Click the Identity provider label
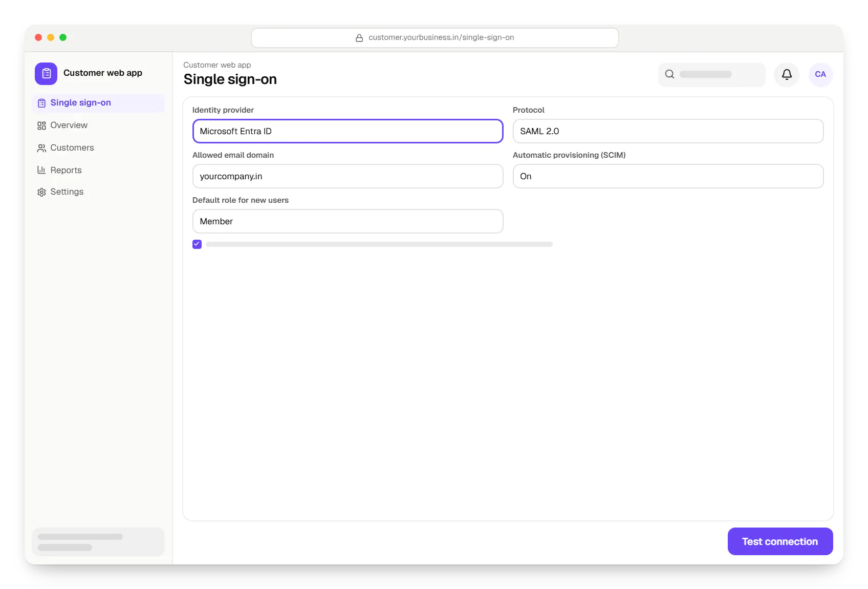 click(223, 110)
